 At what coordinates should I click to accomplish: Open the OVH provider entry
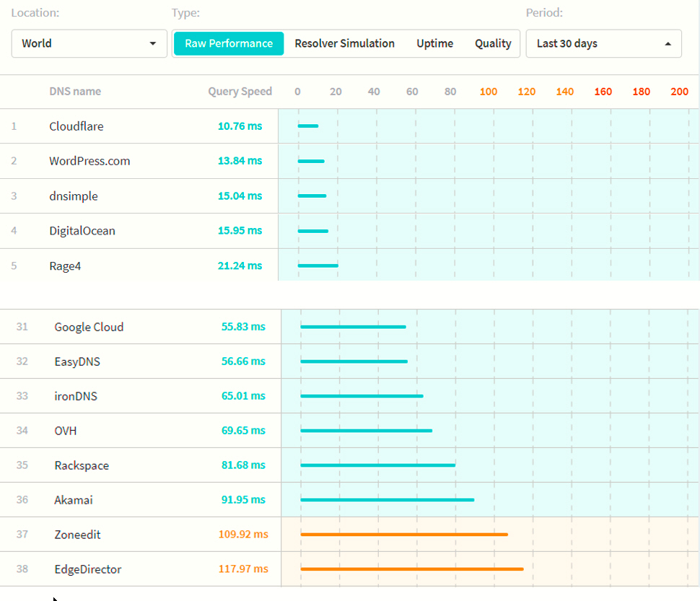[x=66, y=431]
